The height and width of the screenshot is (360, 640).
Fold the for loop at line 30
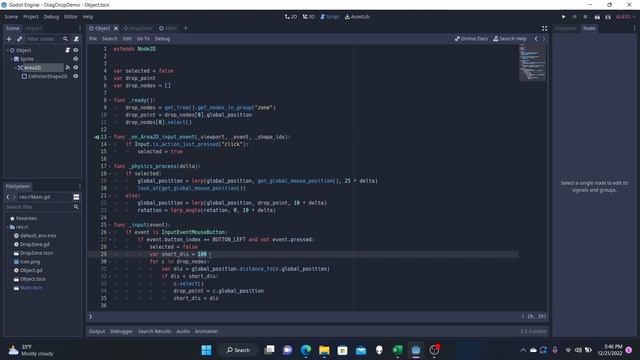click(x=110, y=262)
